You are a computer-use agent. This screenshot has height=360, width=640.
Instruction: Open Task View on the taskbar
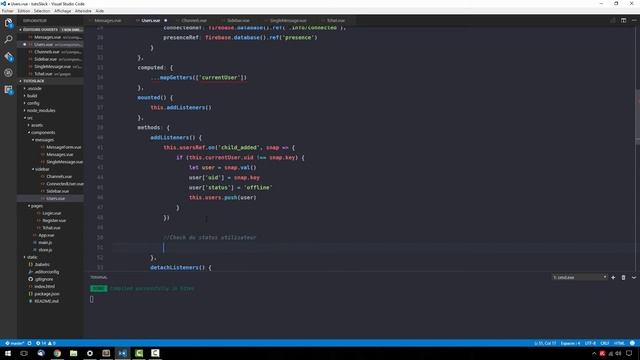(24, 353)
